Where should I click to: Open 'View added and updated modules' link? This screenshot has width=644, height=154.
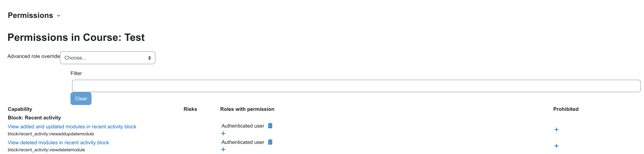(x=72, y=126)
